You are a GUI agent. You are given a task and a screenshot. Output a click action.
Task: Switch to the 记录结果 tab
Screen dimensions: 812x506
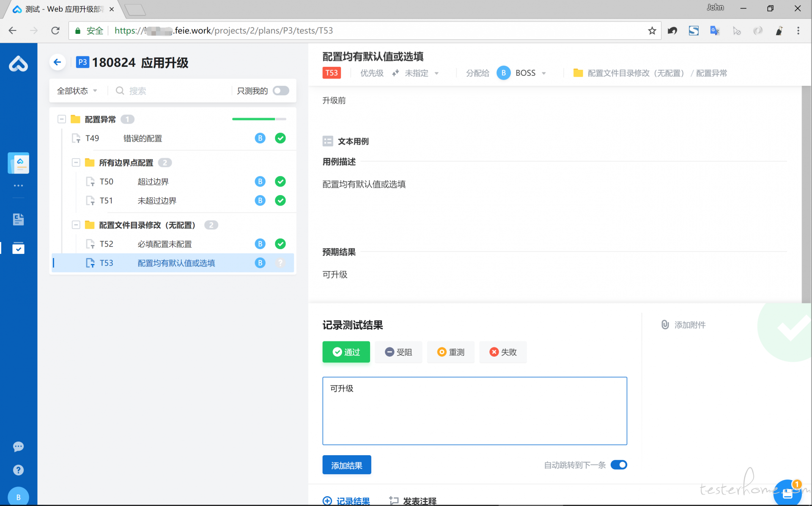(346, 501)
